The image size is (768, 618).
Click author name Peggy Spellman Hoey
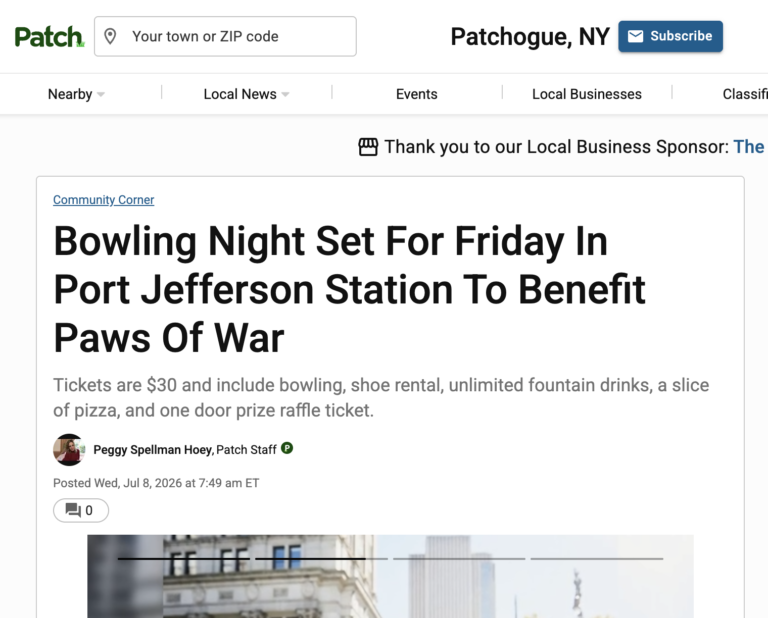point(153,450)
